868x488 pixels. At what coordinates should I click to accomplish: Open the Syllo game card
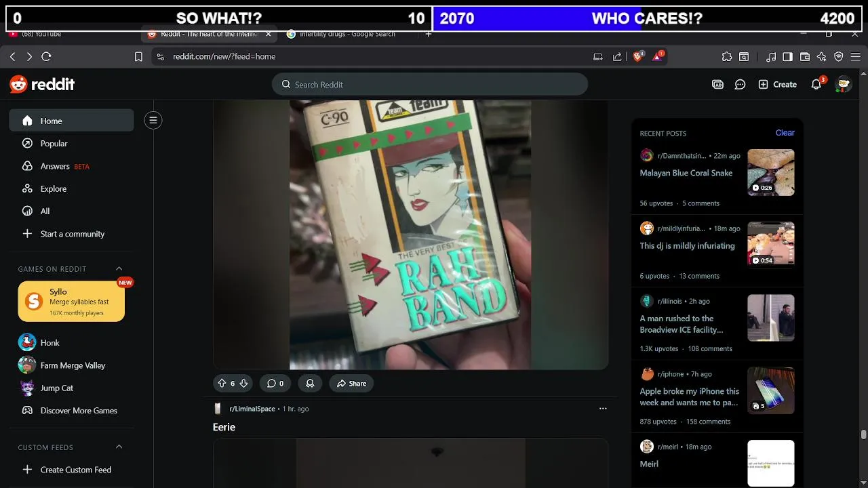tap(71, 302)
